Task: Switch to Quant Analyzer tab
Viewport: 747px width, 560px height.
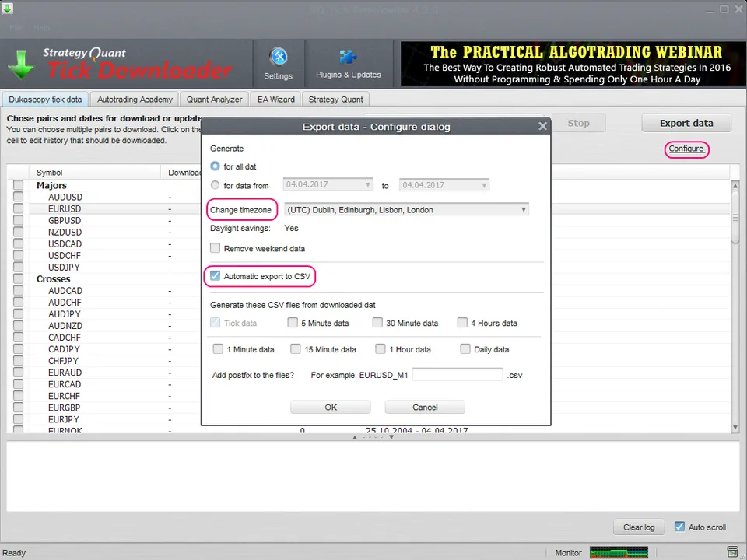Action: pos(215,99)
